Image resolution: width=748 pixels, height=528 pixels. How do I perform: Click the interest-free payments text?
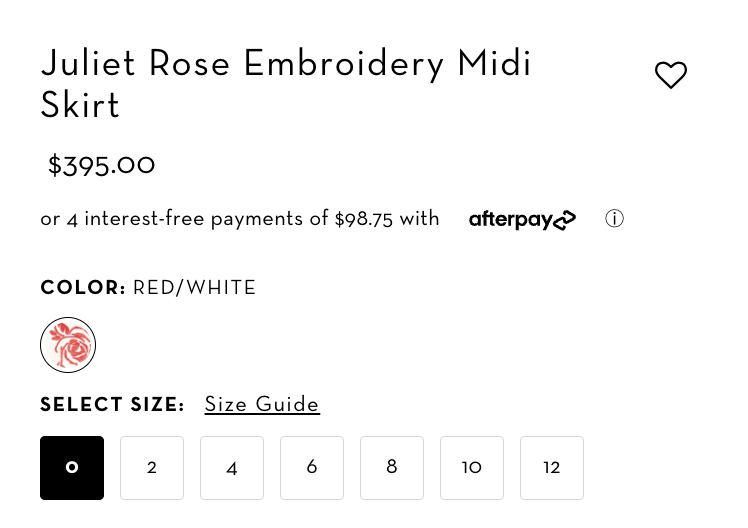coord(193,219)
